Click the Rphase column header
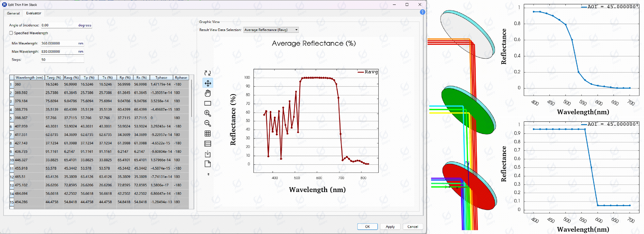Image resolution: width=644 pixels, height=234 pixels. click(x=181, y=77)
